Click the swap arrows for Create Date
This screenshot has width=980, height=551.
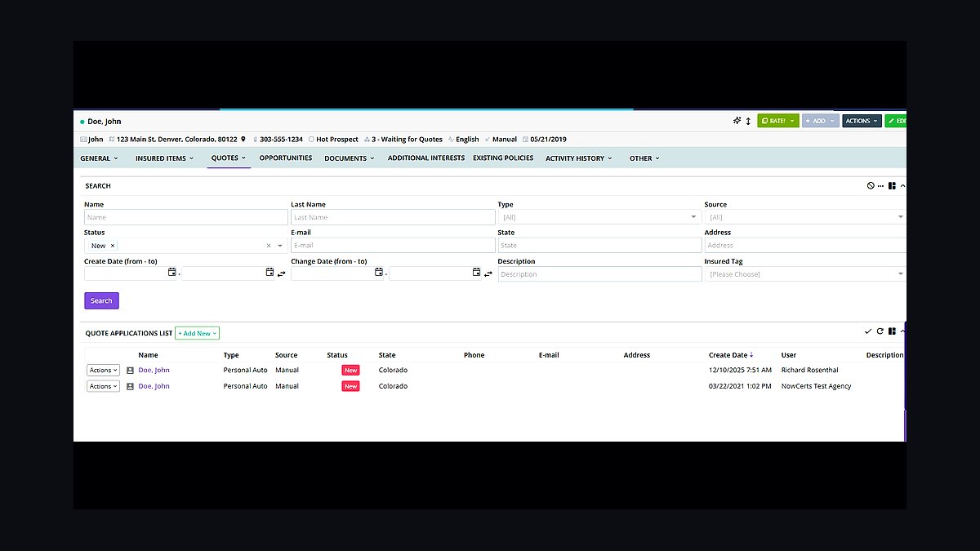click(x=281, y=273)
